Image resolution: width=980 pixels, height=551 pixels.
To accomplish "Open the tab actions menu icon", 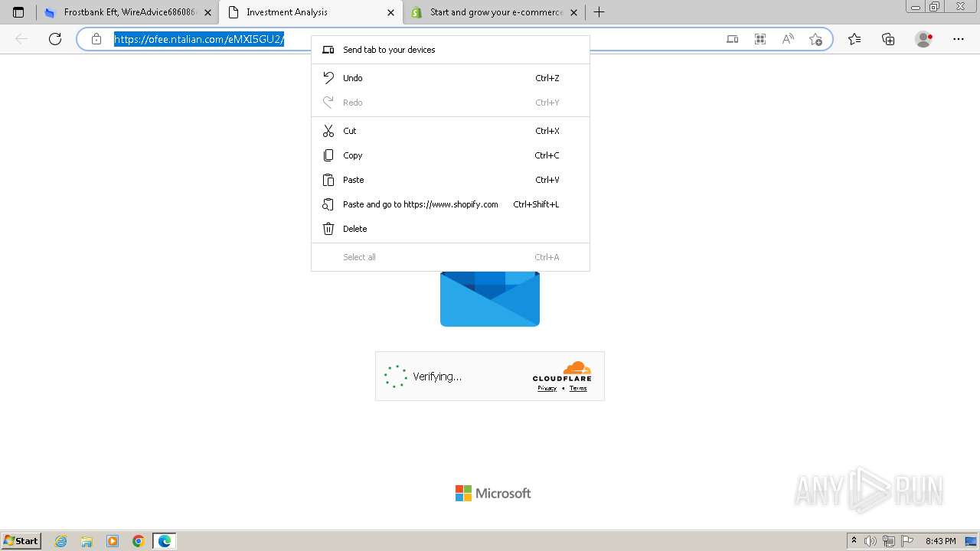I will click(x=18, y=12).
